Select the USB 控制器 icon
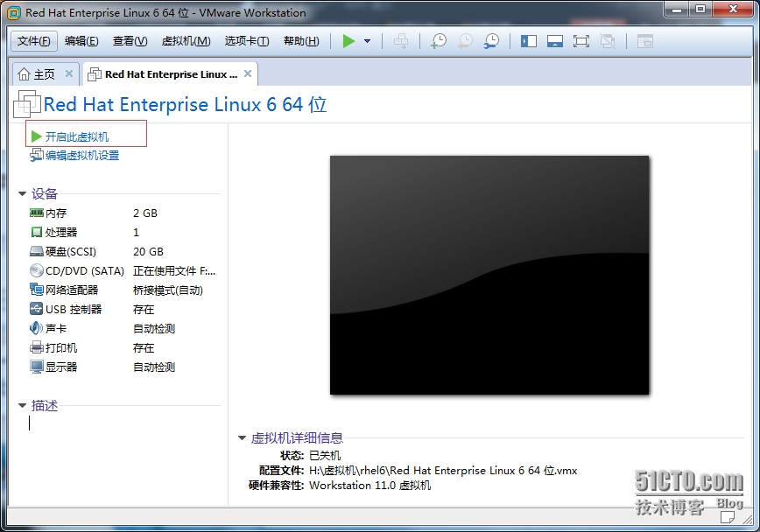Viewport: 760px width, 532px height. [37, 309]
